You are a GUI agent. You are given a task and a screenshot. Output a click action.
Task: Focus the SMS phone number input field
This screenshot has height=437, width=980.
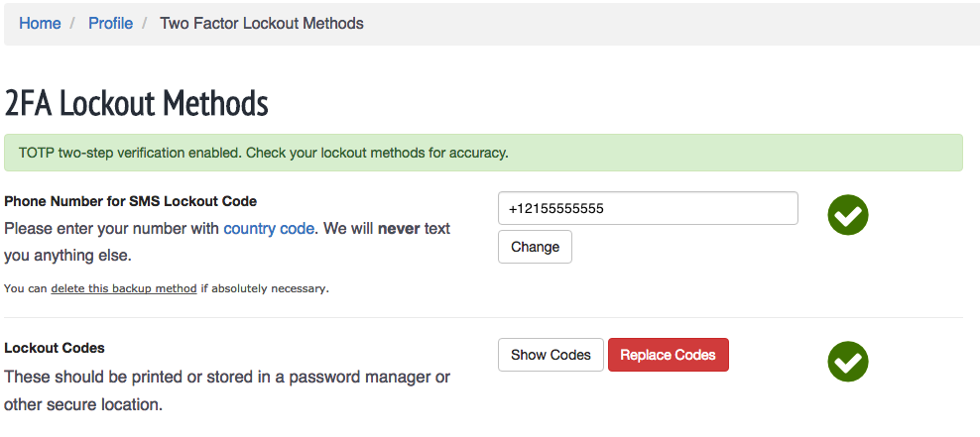[x=648, y=208]
